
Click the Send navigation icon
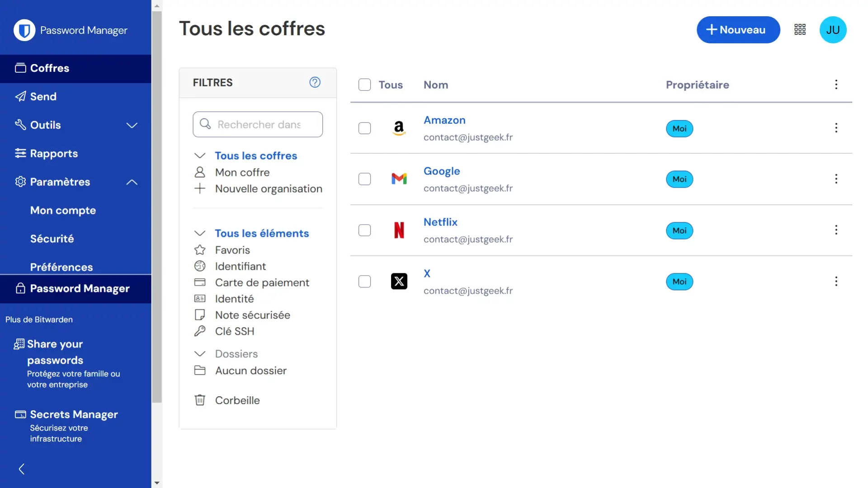coord(20,96)
